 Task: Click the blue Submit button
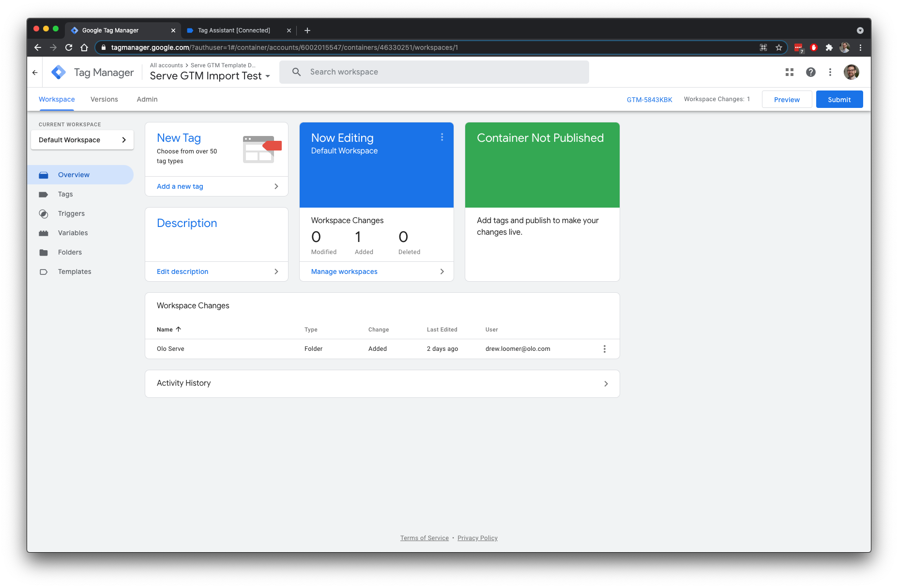[x=839, y=99]
